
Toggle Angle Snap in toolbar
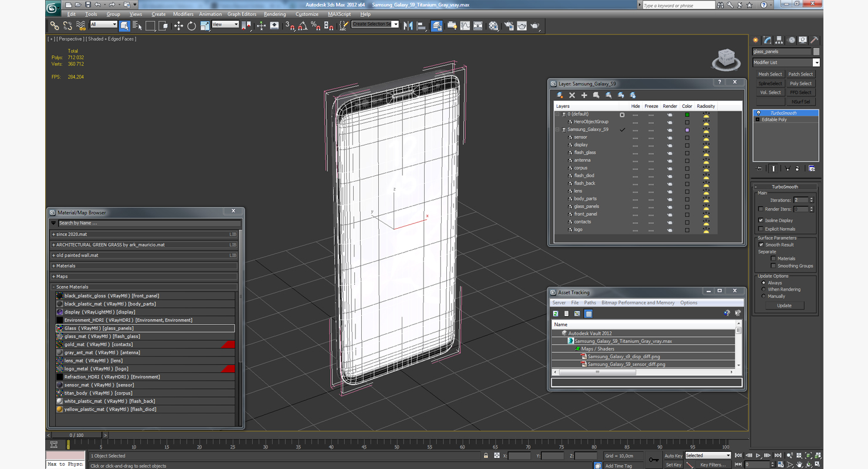pyautogui.click(x=303, y=26)
